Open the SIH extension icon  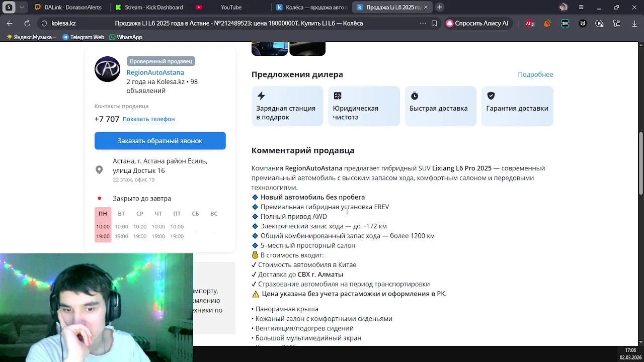pos(565,23)
